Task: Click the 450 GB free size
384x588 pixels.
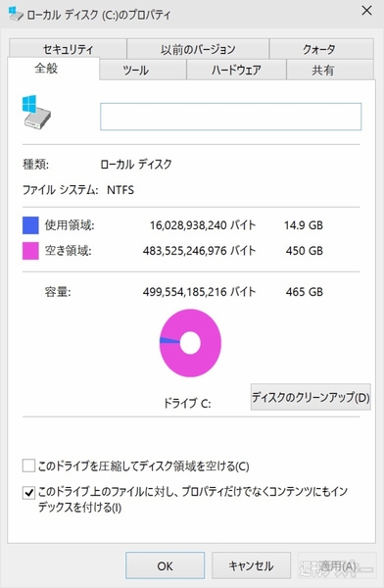Action: [x=304, y=251]
